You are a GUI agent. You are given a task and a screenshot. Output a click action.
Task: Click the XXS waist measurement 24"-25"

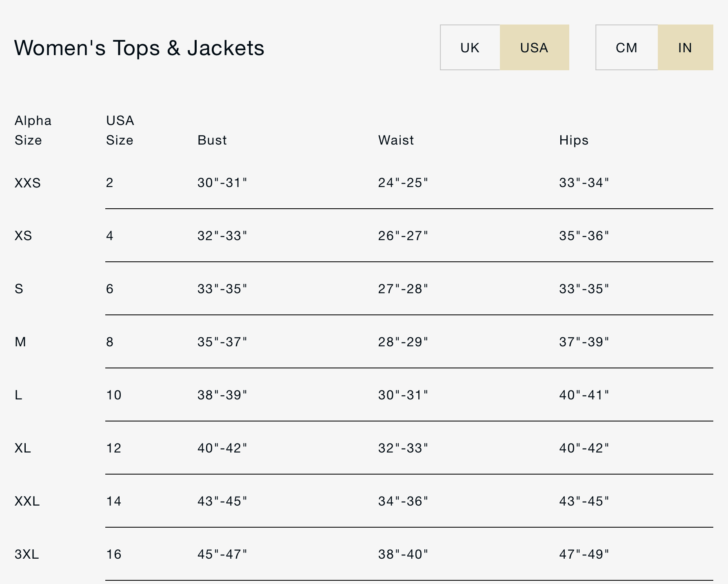(x=403, y=183)
